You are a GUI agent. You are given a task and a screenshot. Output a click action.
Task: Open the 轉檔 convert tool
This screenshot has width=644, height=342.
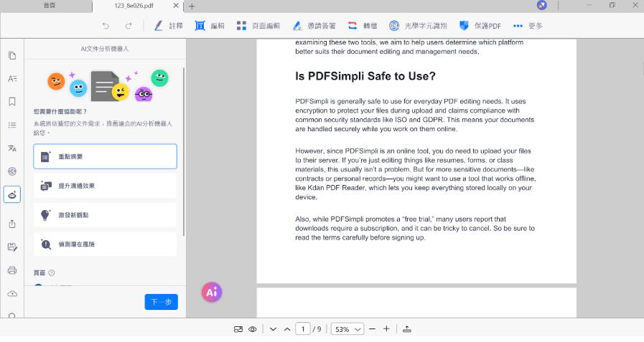tap(363, 26)
